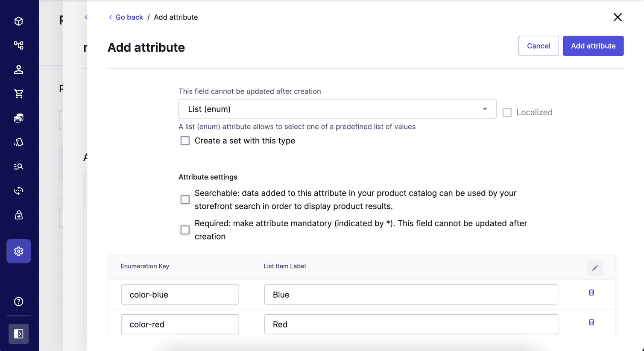Collapse the sidebar with the expand toggle
The image size is (644, 351).
coord(18,334)
